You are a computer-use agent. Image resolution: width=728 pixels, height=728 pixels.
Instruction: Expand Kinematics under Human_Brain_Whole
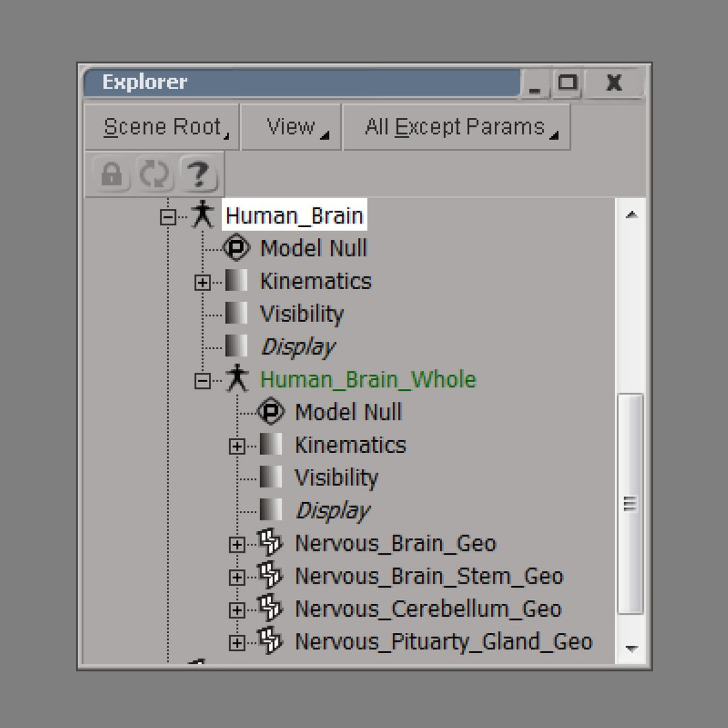[x=237, y=446]
